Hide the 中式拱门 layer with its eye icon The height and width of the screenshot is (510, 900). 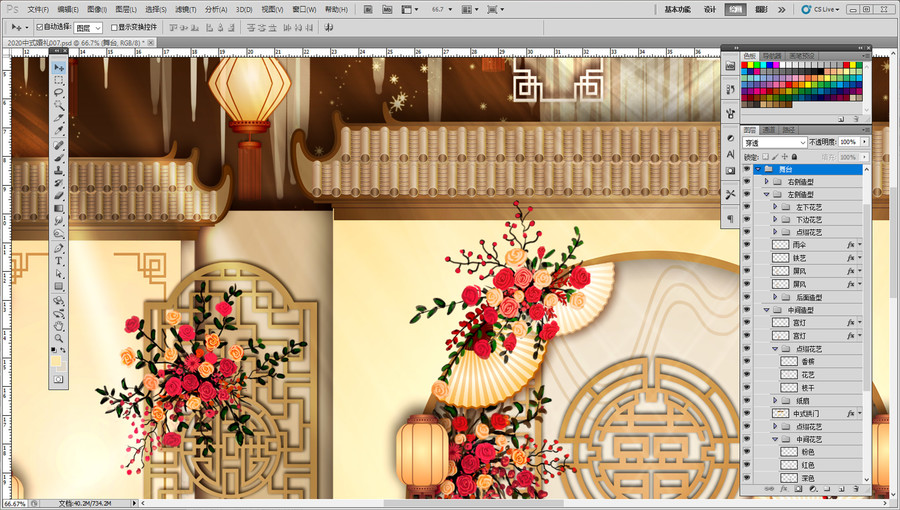point(747,414)
